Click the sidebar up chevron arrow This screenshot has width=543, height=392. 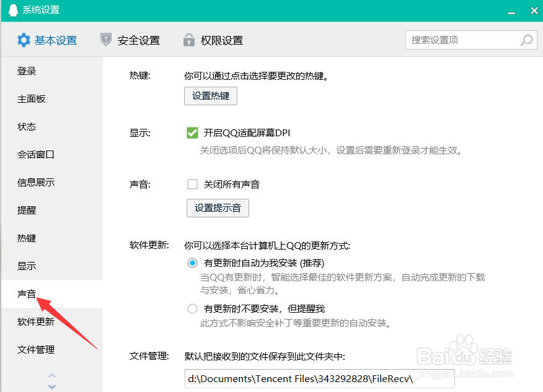coord(52,375)
